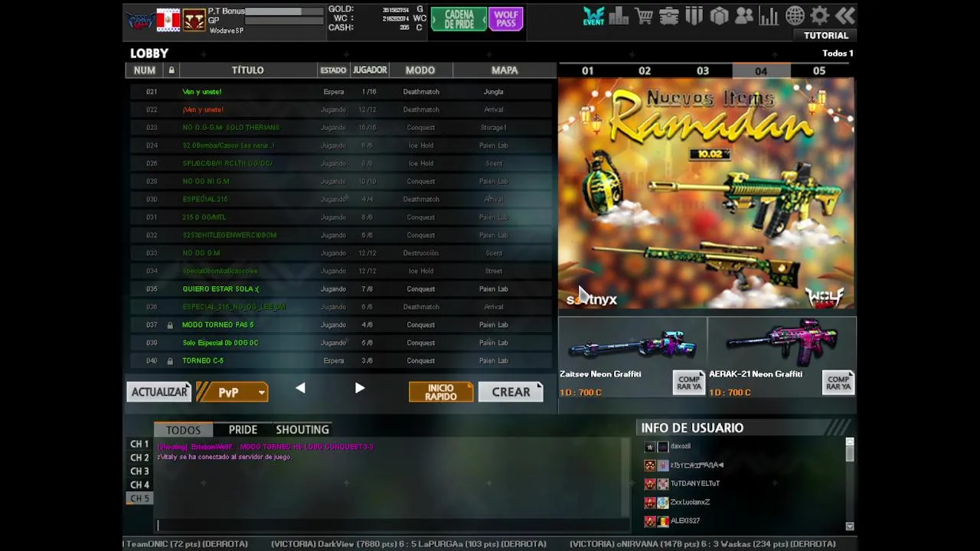Buy Zaitsev Neon Graffiti with COMPRAR YA

[x=688, y=383]
